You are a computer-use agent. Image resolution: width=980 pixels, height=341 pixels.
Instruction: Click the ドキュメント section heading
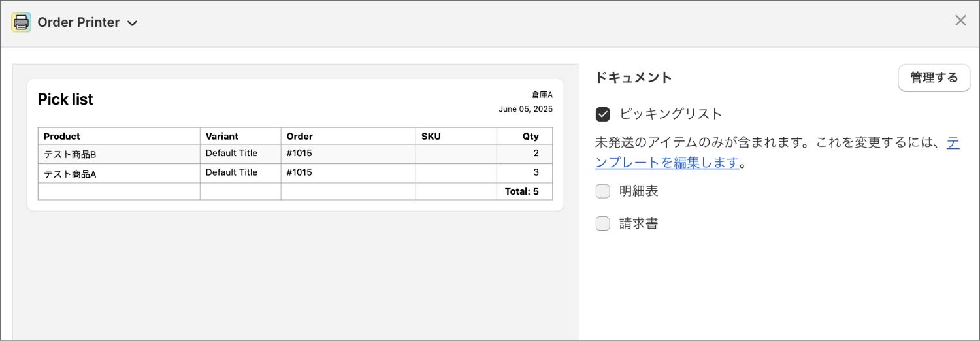click(x=634, y=77)
